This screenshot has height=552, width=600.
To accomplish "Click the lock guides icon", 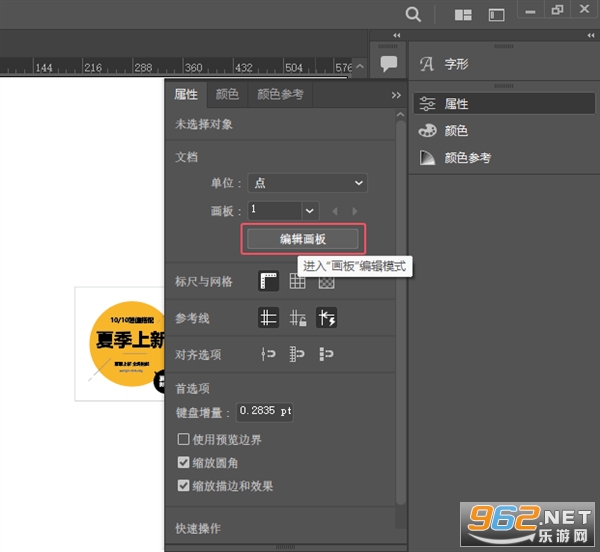I will point(297,318).
